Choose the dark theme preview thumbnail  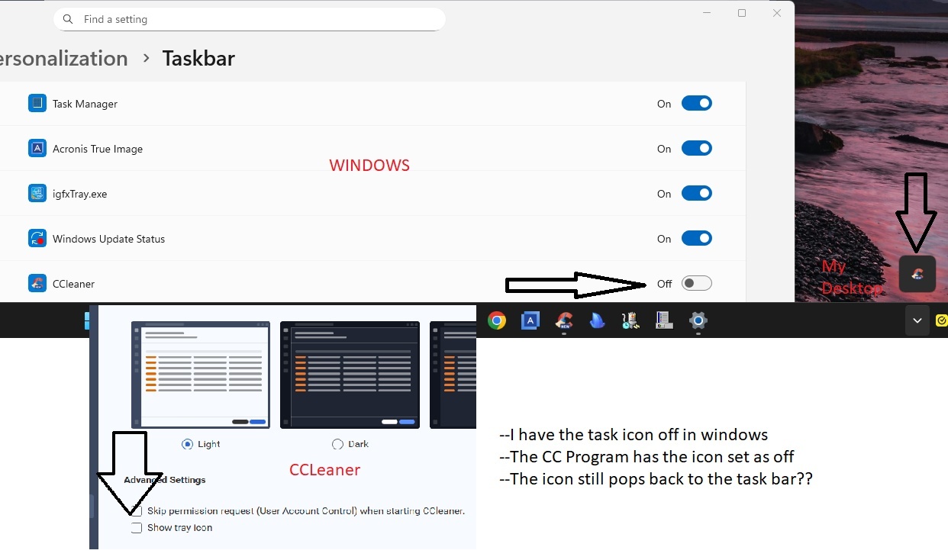click(350, 375)
